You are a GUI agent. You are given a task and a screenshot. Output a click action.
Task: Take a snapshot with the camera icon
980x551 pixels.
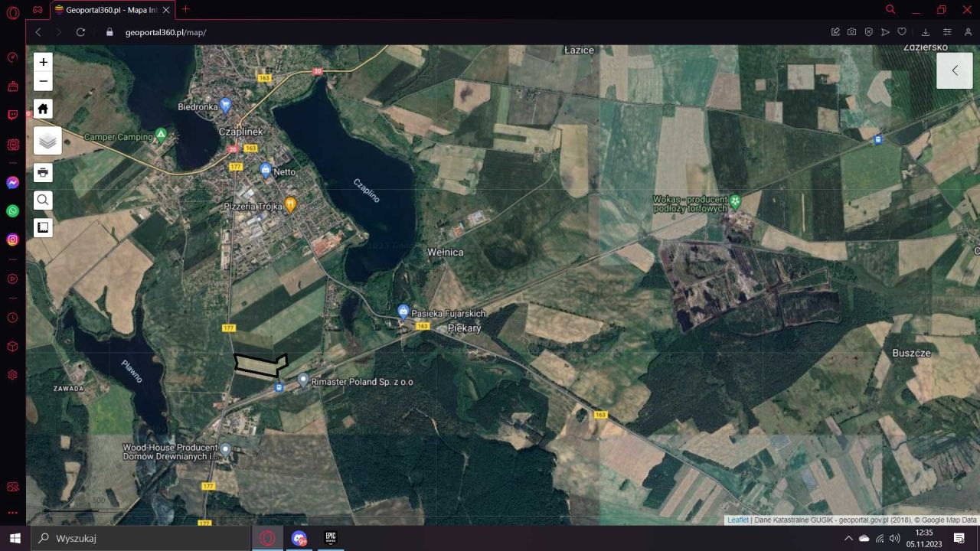click(x=852, y=32)
